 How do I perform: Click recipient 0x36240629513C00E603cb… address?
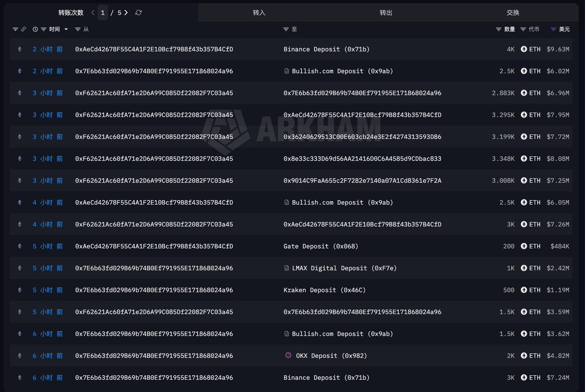tap(363, 137)
